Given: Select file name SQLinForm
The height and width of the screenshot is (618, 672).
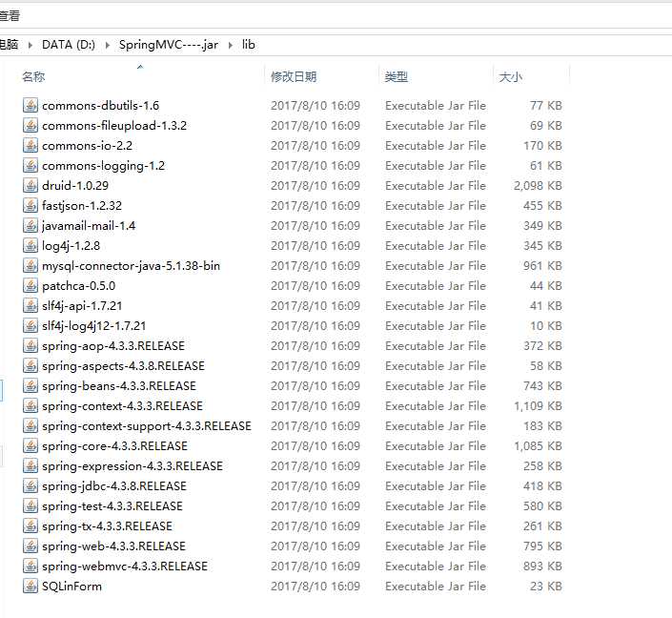Looking at the screenshot, I should (72, 587).
